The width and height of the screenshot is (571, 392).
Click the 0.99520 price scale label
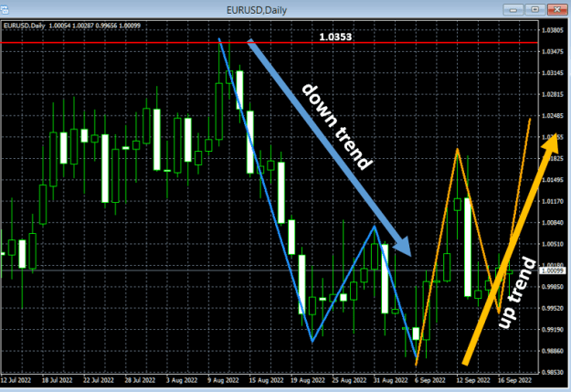(x=553, y=309)
